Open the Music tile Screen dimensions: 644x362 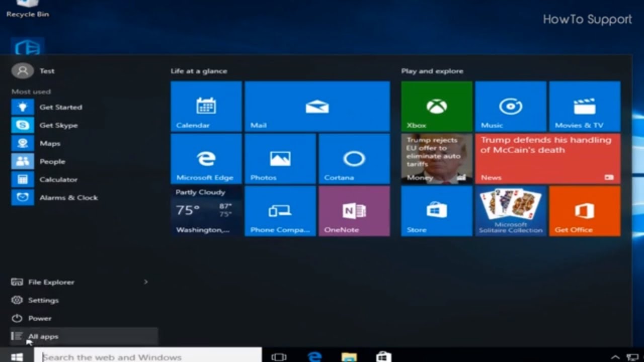tap(511, 106)
